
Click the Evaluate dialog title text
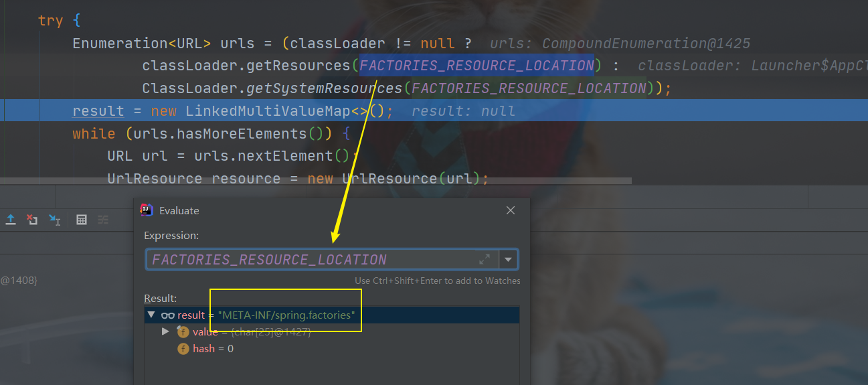[x=179, y=210]
